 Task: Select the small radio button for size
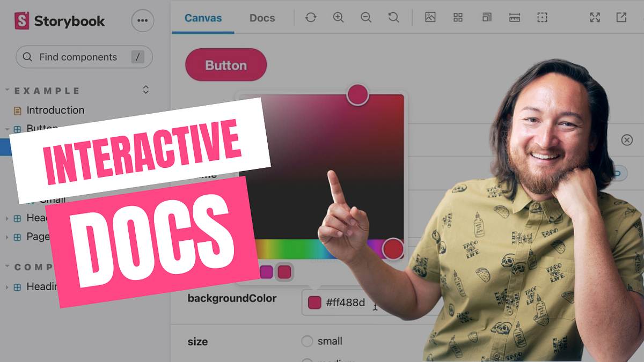(307, 341)
